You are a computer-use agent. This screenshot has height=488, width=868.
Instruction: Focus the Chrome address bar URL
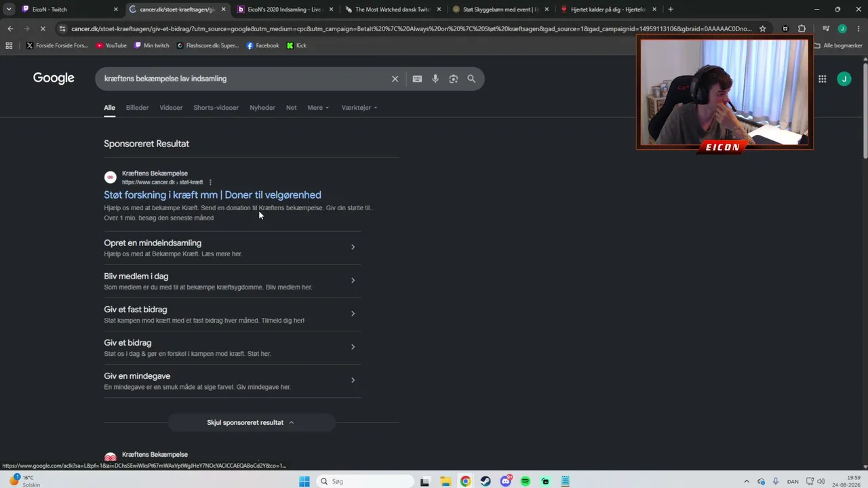[x=411, y=28]
